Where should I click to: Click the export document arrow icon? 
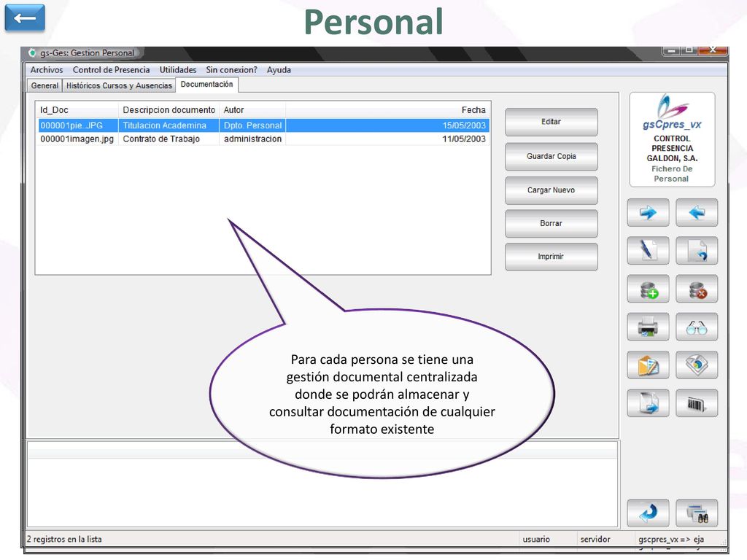point(648,402)
